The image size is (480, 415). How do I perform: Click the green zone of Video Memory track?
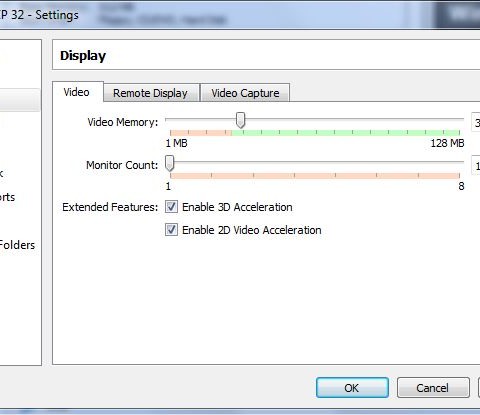click(345, 133)
